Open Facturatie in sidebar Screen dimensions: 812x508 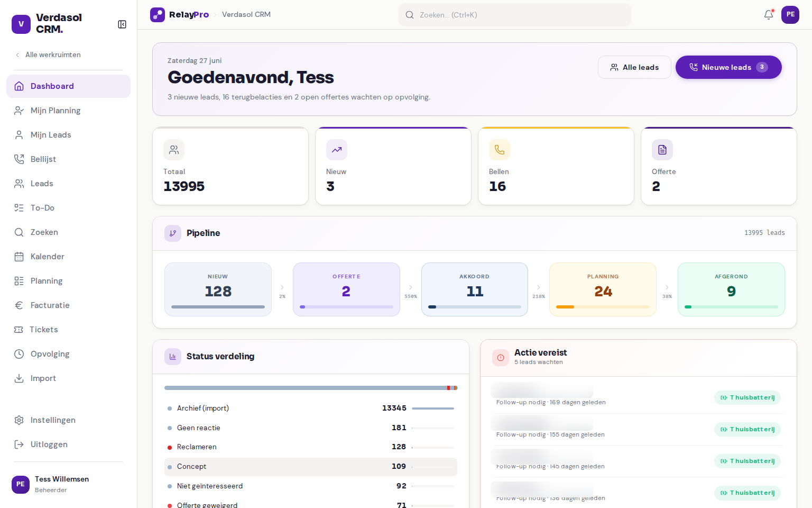(x=68, y=305)
